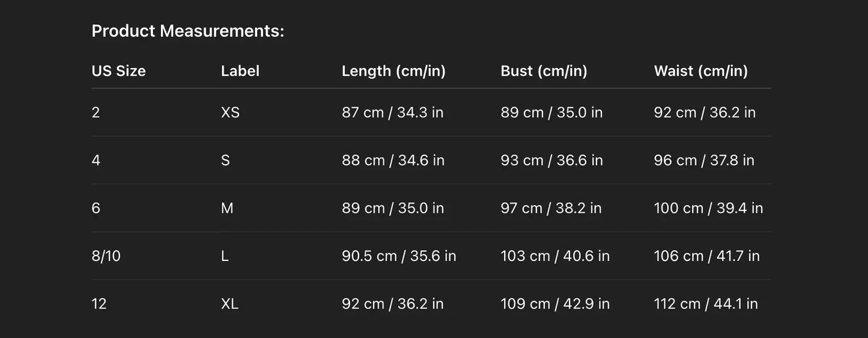Image resolution: width=868 pixels, height=338 pixels.
Task: Select the US Size column header
Action: point(118,71)
